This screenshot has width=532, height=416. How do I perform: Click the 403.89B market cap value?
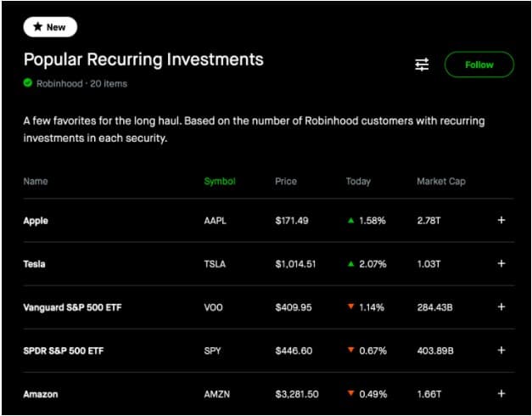point(435,351)
